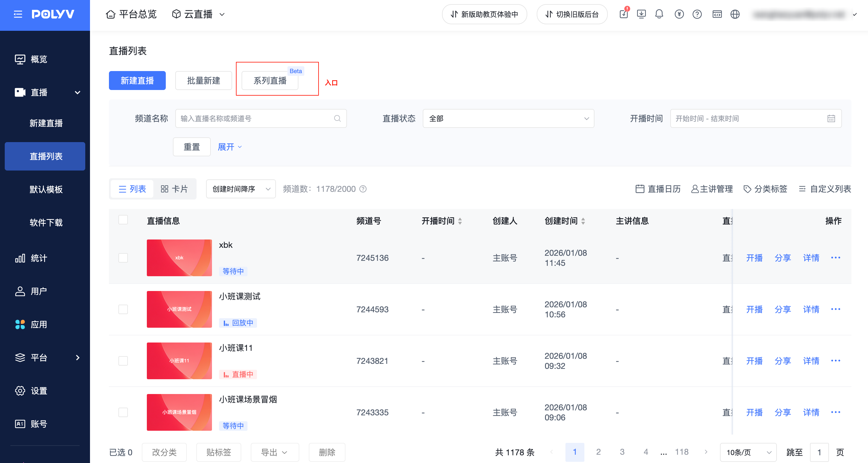868x463 pixels.
Task: Switch to 卡片 card view
Action: pyautogui.click(x=174, y=189)
